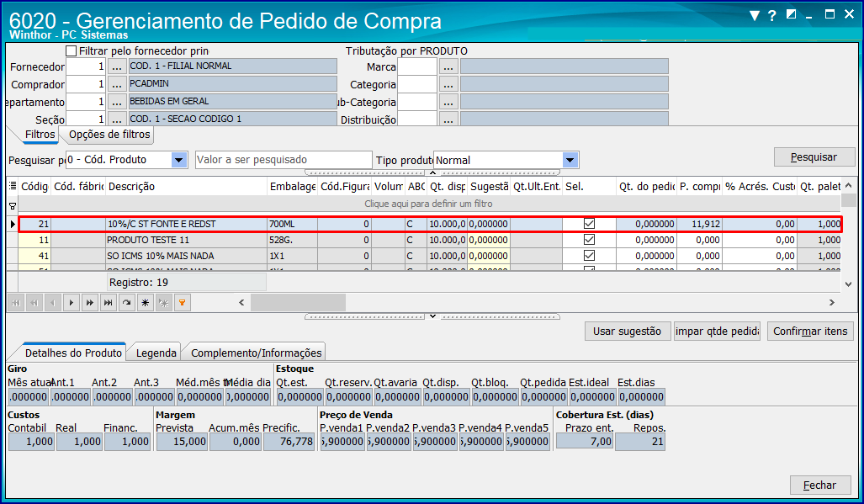This screenshot has width=864, height=504.
Task: Click grid vertical scrollbar up arrow
Action: (x=849, y=186)
